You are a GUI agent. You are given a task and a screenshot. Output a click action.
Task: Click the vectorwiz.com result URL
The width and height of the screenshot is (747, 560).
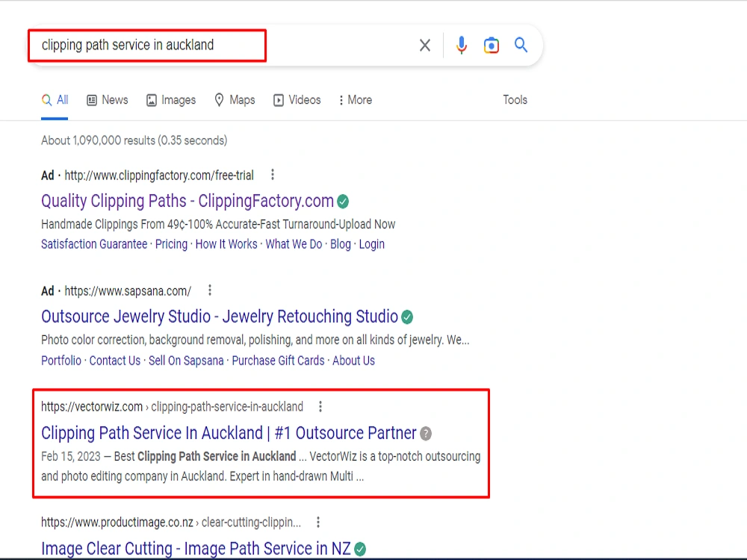point(172,406)
